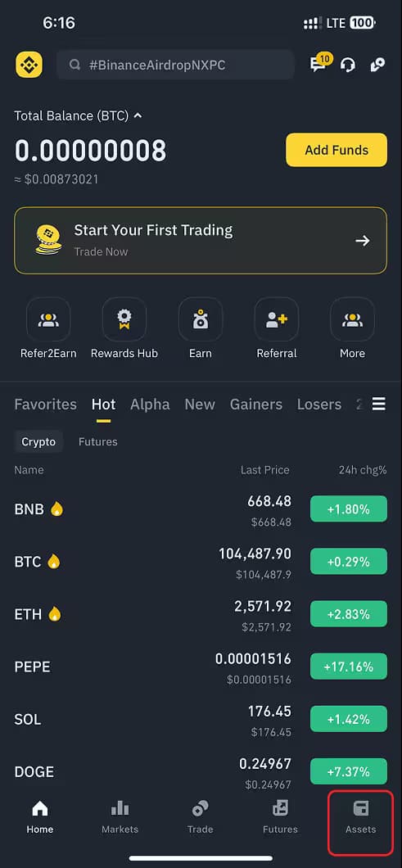Image resolution: width=402 pixels, height=868 pixels.
Task: Open the Refer2Earn shortcut icon
Action: tap(48, 319)
